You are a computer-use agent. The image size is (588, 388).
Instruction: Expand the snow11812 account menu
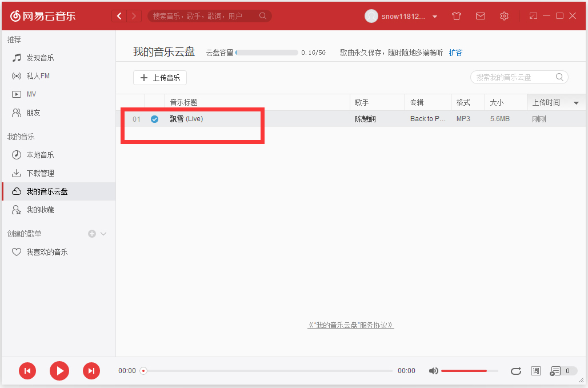tap(435, 16)
